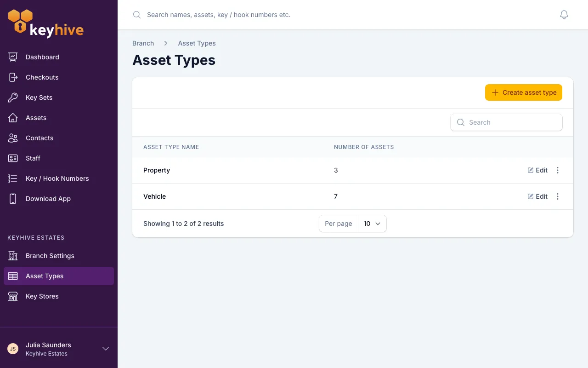Screen dimensions: 588x368
Task: Click the Checkouts exit icon
Action: 13,77
